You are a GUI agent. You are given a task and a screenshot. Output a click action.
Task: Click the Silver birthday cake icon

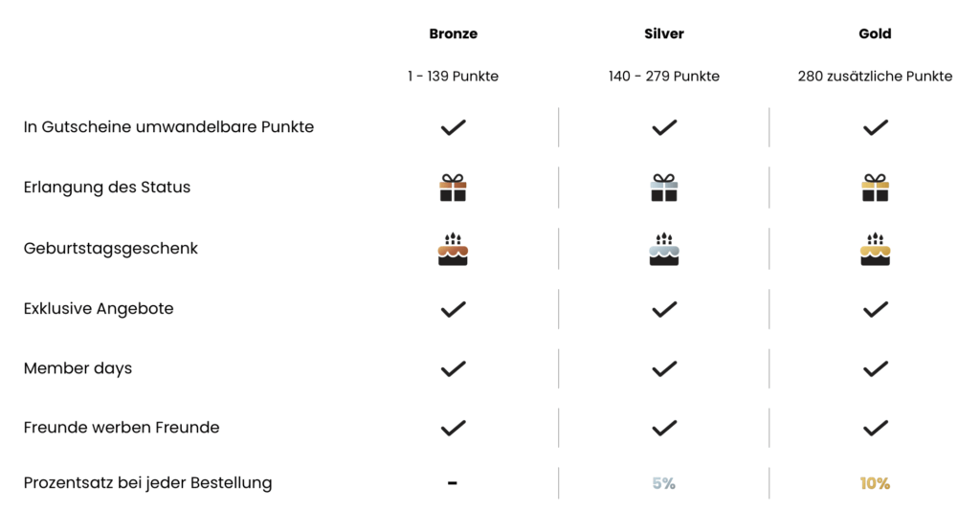tap(664, 249)
